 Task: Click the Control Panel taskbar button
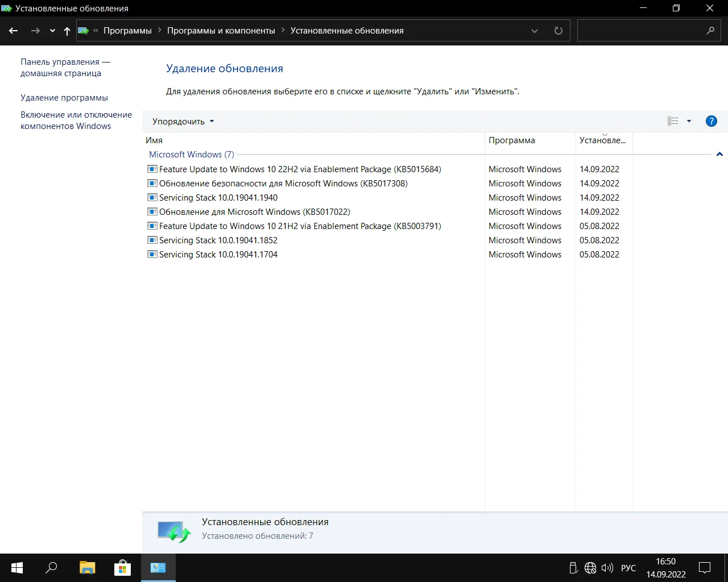(158, 567)
